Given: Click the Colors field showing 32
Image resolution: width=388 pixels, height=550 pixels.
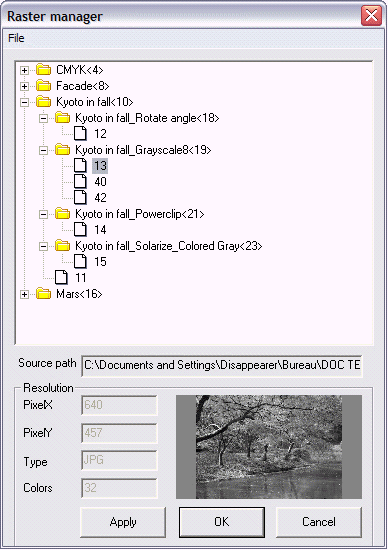Looking at the screenshot, I should (x=119, y=488).
